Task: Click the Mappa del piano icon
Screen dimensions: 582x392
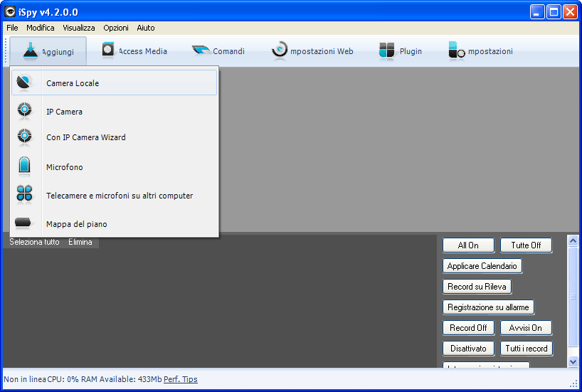Action: pos(24,223)
